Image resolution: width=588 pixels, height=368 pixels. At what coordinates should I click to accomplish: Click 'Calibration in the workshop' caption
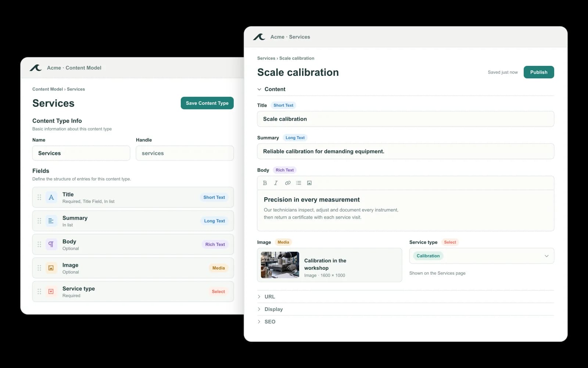tap(325, 264)
